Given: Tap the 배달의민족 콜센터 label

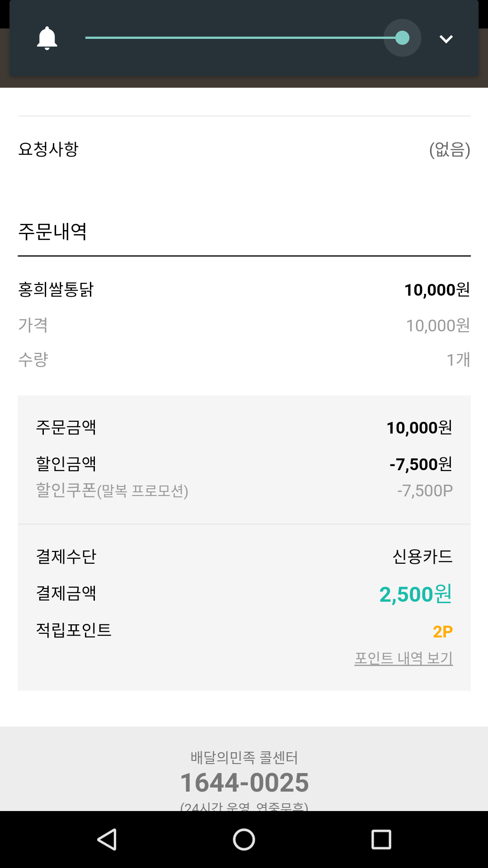Looking at the screenshot, I should pos(244,757).
